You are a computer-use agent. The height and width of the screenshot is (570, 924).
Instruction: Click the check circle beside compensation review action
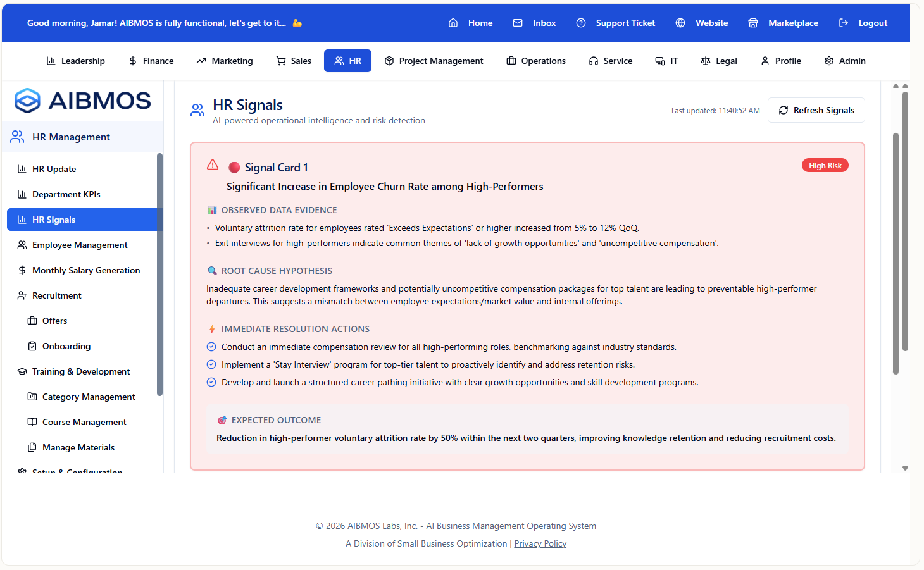pyautogui.click(x=211, y=347)
